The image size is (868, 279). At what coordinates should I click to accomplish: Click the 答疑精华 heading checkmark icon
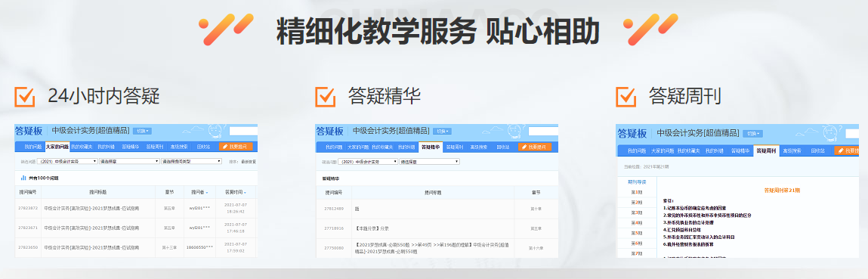click(326, 96)
